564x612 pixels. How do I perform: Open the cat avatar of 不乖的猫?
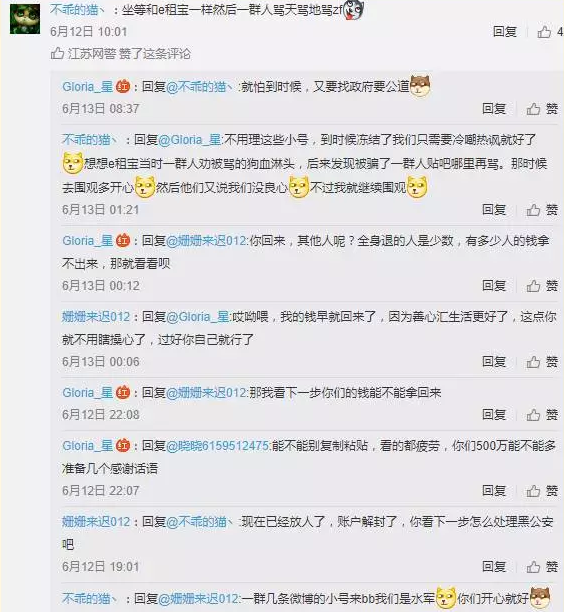coord(25,19)
